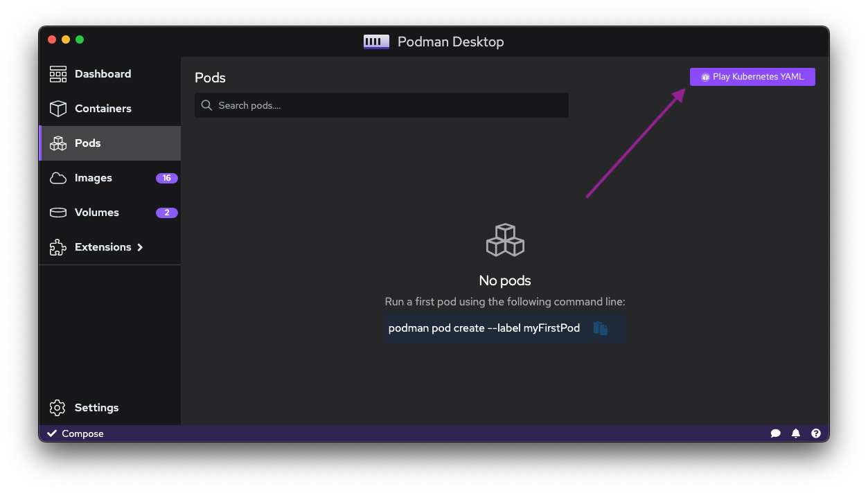The image size is (868, 493).
Task: Click the Pods cube icon
Action: tap(57, 143)
